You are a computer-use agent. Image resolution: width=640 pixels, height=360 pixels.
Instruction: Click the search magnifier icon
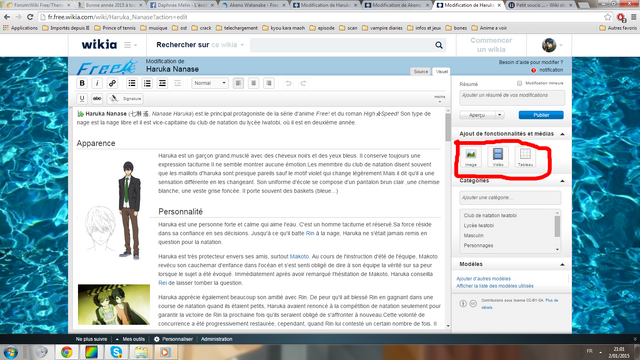click(x=439, y=45)
